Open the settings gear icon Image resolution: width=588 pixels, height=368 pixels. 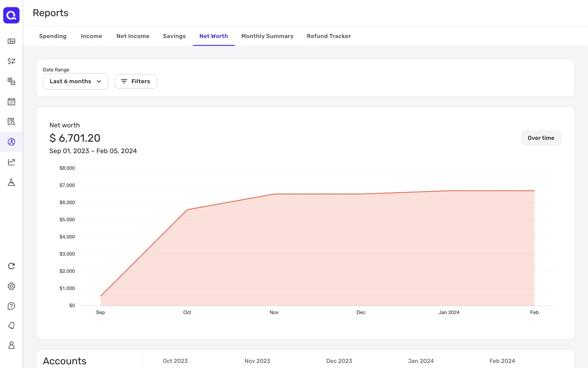click(x=11, y=286)
